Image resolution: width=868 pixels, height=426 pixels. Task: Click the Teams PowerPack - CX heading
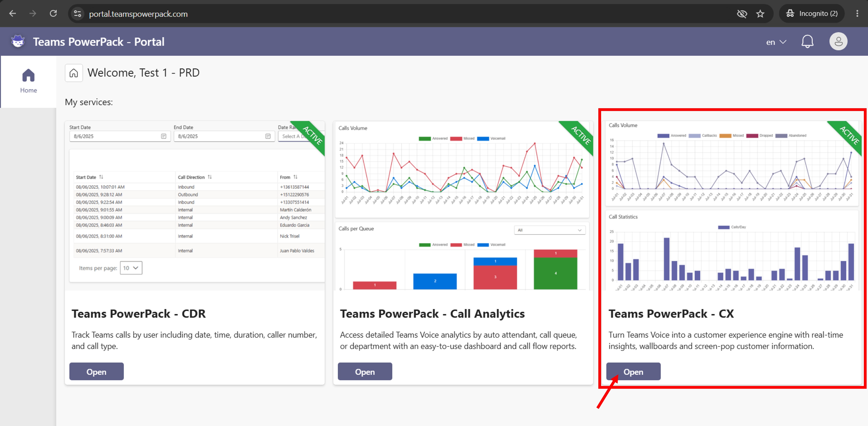click(671, 313)
